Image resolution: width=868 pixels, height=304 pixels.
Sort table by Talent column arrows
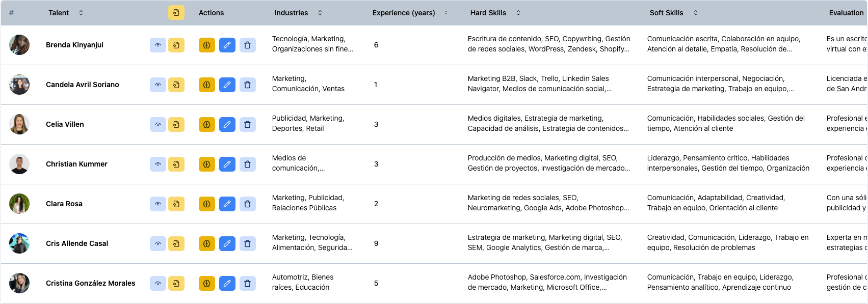(x=81, y=13)
